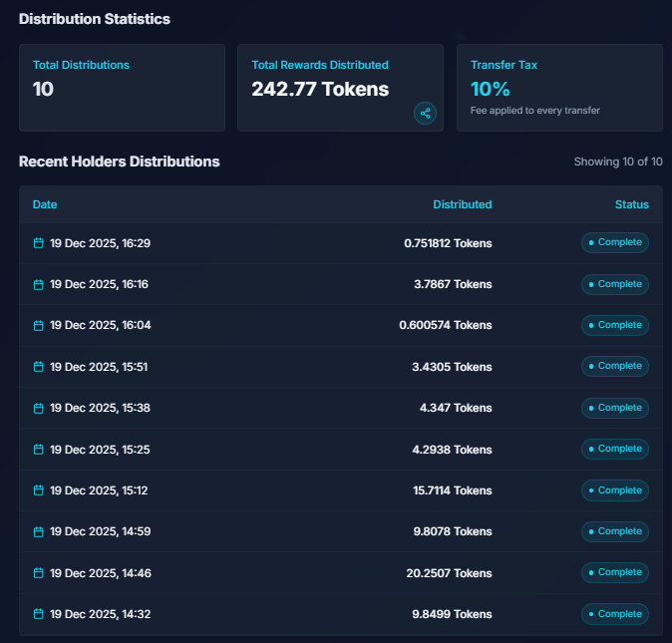Click the date text 19 Dec 2025, 15:12

99,490
